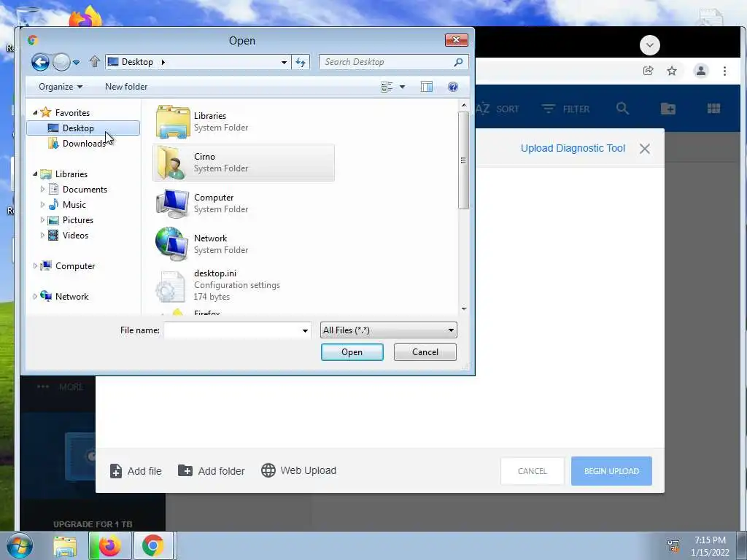Click Add file in upload panel
Image resolution: width=747 pixels, height=560 pixels.
(136, 471)
